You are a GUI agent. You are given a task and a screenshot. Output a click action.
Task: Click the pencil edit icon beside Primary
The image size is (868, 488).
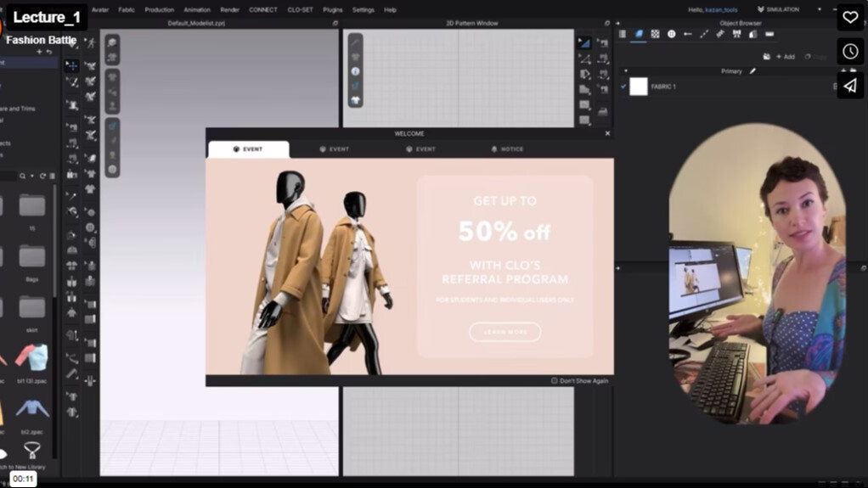pos(752,71)
